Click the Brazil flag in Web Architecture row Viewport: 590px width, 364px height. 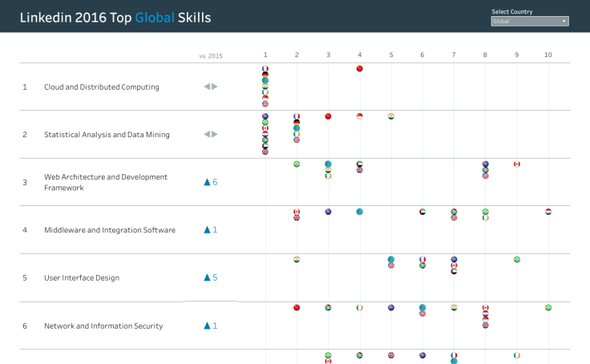click(297, 164)
